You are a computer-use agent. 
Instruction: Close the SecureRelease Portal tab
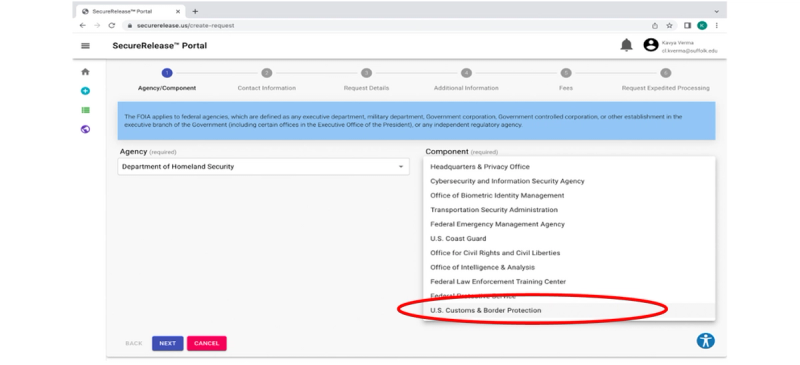[x=178, y=11]
